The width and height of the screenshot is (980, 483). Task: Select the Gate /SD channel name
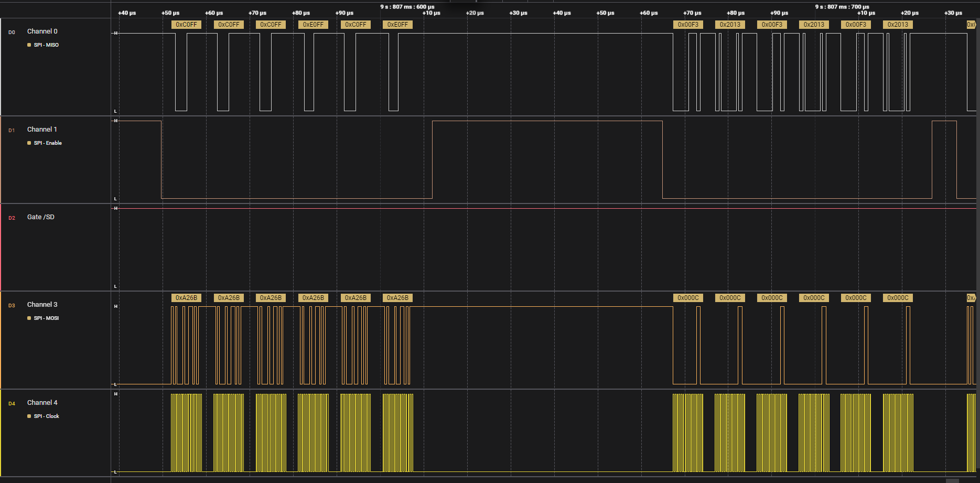click(40, 217)
